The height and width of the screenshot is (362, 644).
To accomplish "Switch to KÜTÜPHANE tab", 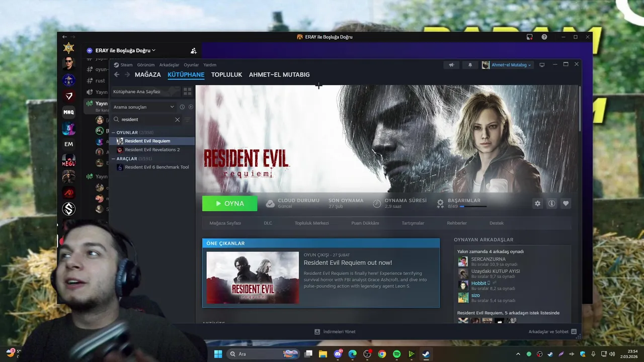I will click(x=186, y=74).
